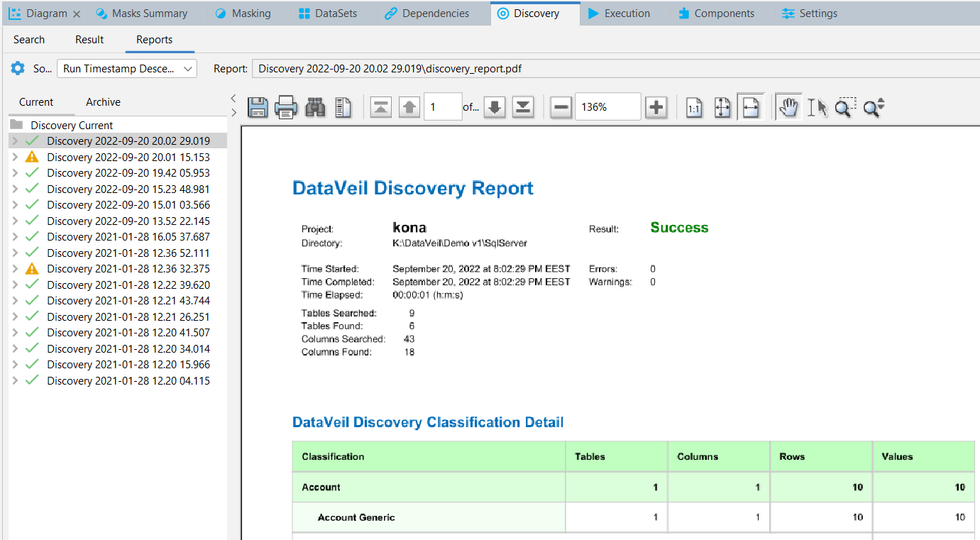The height and width of the screenshot is (540, 980).
Task: Expand Discovery 2022-09-20 20.01 15.153 node
Action: 15,157
